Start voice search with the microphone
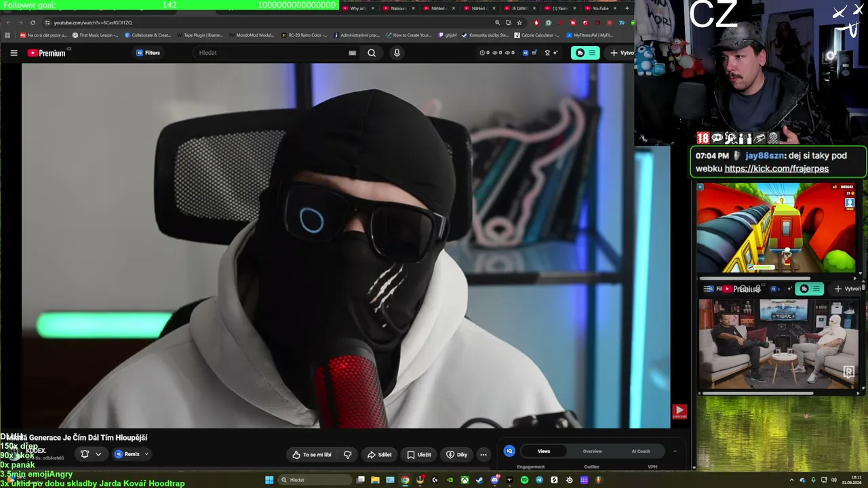This screenshot has width=868, height=488. click(x=397, y=53)
